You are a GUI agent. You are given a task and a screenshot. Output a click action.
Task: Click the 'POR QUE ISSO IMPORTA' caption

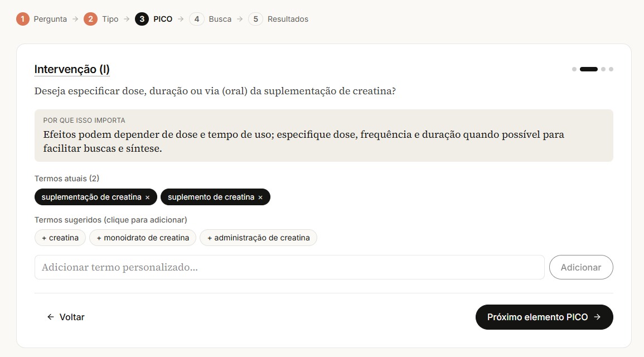[84, 120]
